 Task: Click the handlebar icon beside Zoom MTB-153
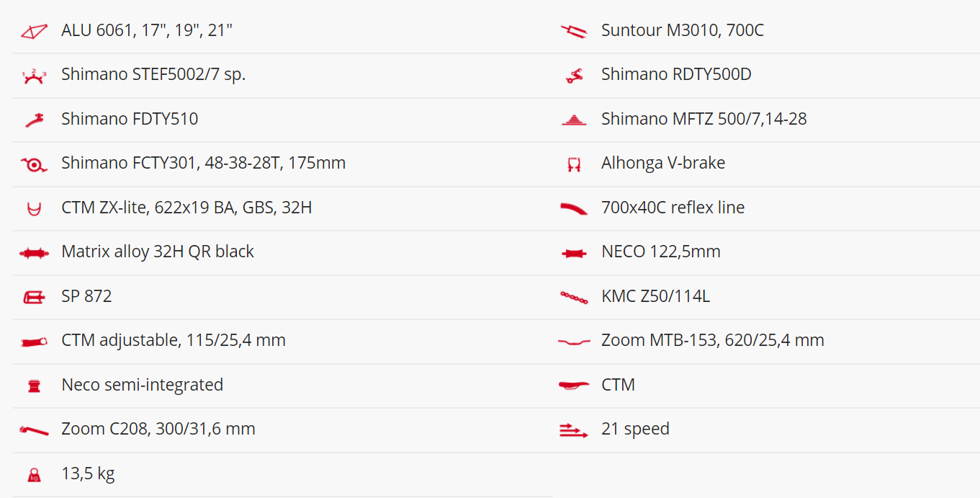pyautogui.click(x=574, y=342)
